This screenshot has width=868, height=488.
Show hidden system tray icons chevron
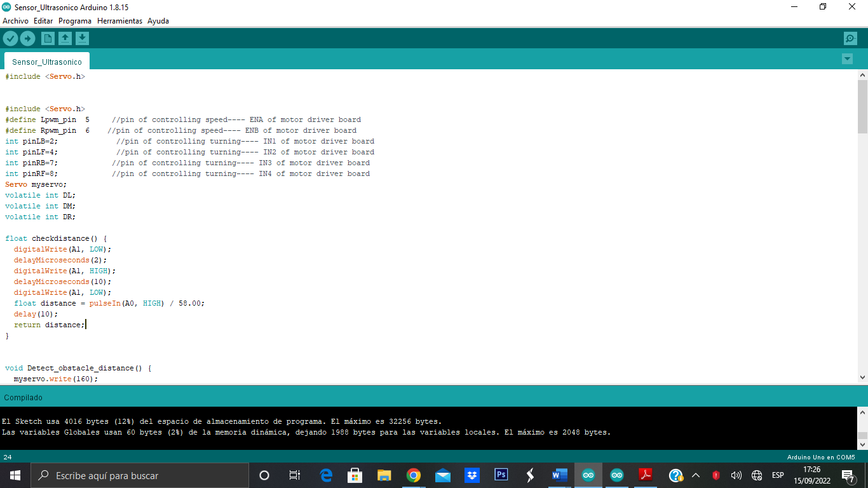tap(696, 475)
